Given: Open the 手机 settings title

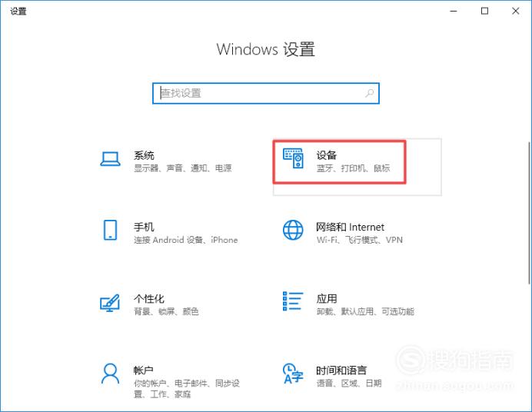Looking at the screenshot, I should 144,227.
